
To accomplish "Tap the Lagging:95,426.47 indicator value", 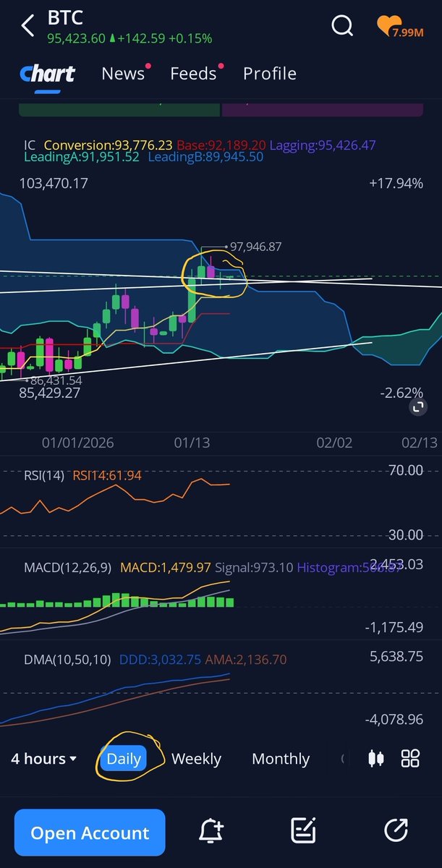I will (x=323, y=145).
